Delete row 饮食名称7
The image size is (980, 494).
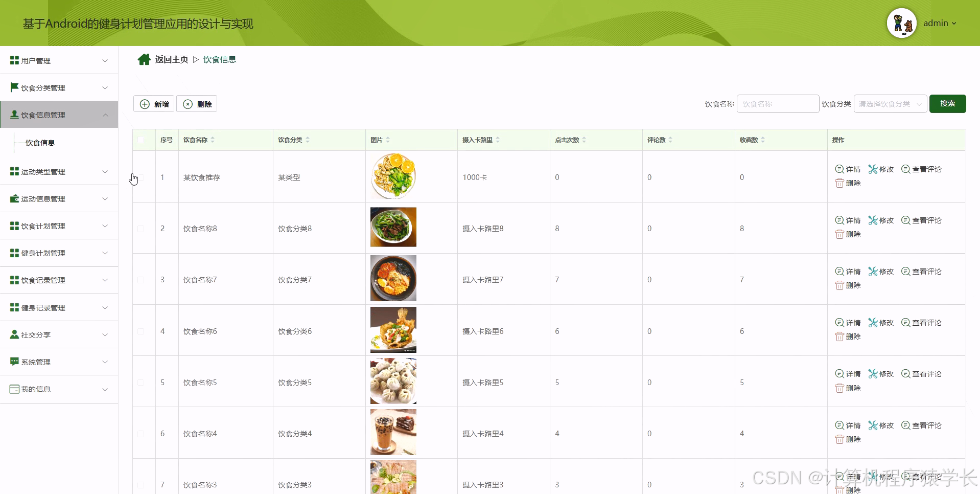pos(848,285)
